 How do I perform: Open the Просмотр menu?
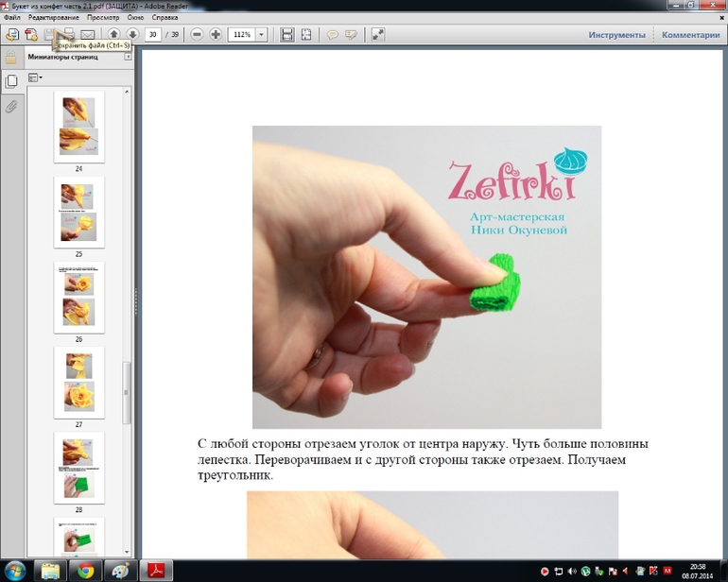(102, 18)
